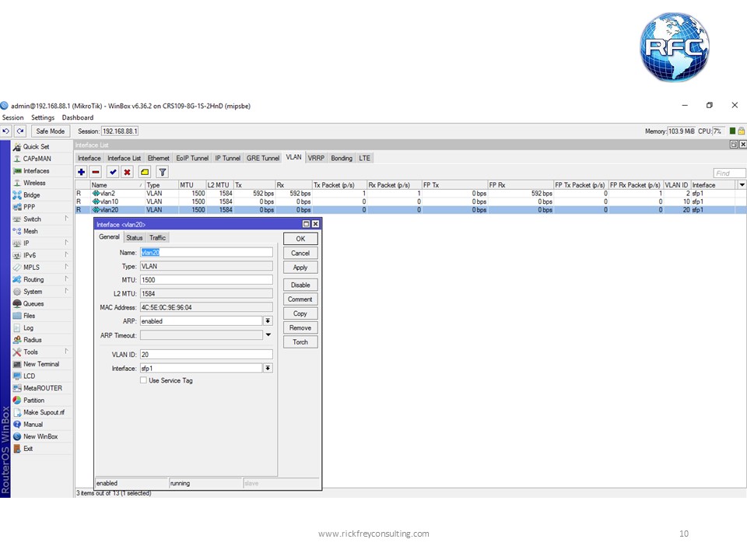Disable the interface with the red X icon

[x=128, y=172]
